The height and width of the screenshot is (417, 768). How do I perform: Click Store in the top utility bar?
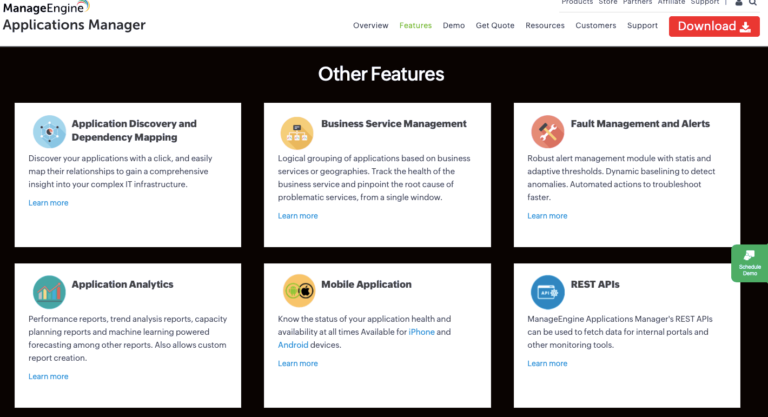(608, 2)
